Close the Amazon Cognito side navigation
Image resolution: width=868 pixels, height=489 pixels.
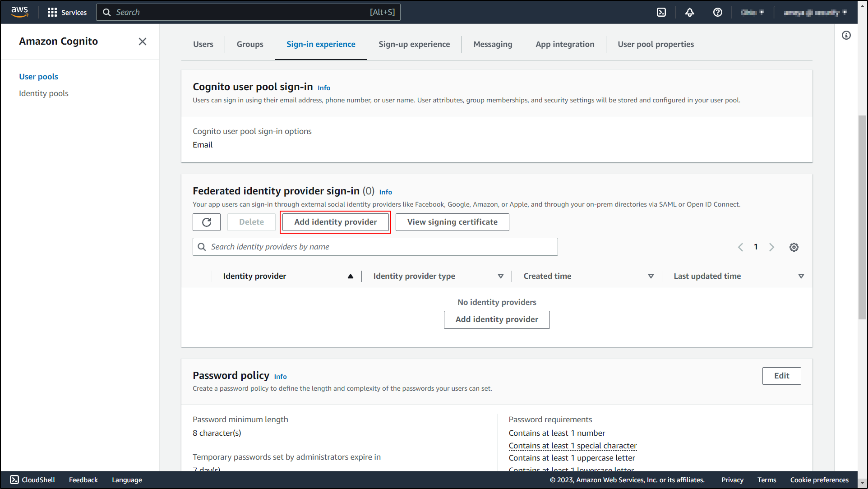pos(142,42)
